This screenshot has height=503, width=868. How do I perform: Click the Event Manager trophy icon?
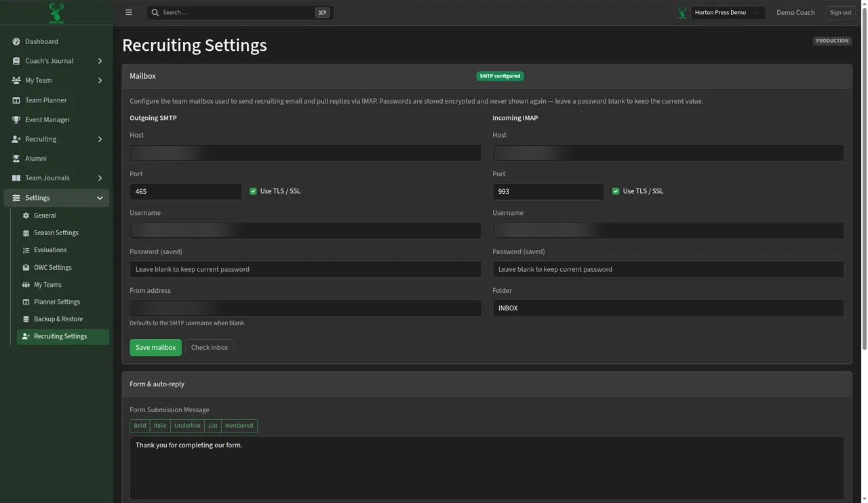pos(16,120)
